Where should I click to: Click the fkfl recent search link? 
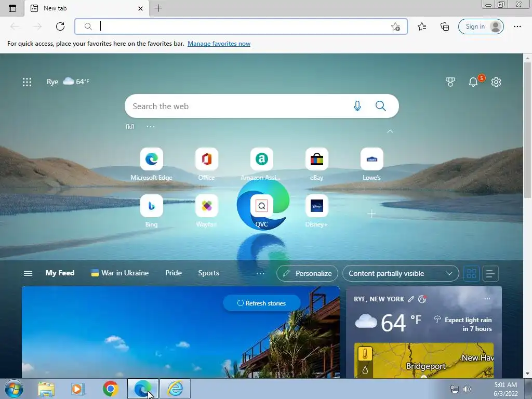pyautogui.click(x=130, y=127)
